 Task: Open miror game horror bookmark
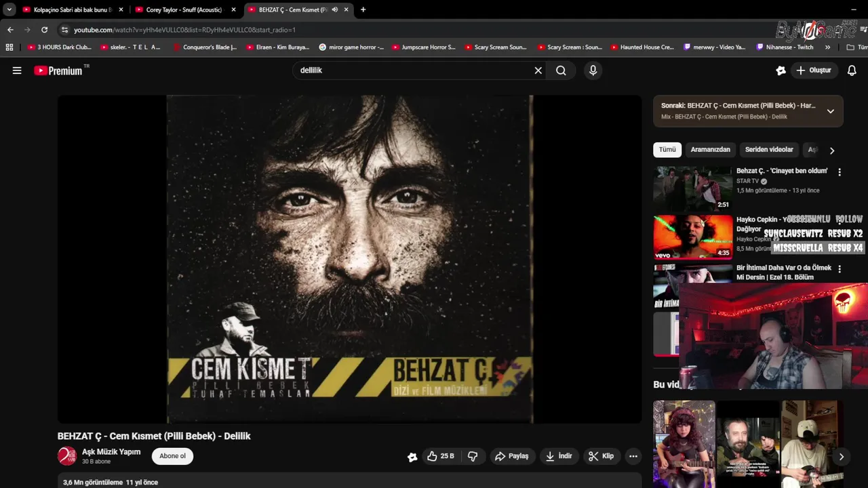point(351,47)
